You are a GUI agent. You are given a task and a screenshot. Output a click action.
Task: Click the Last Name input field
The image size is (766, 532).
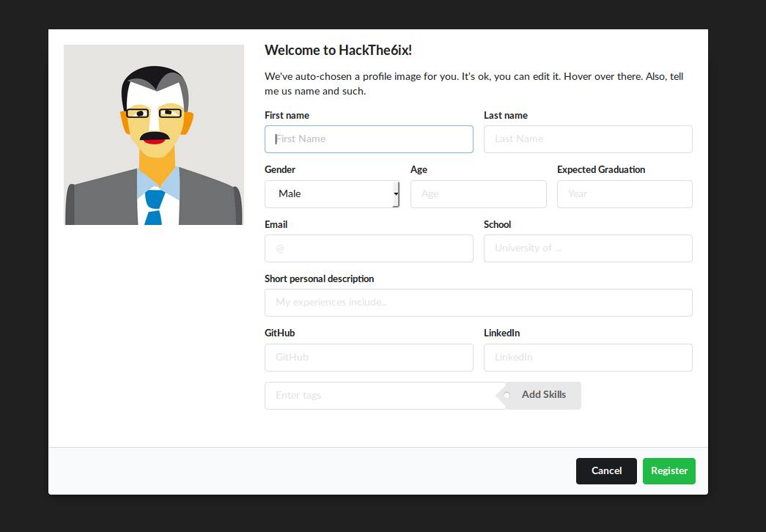(x=588, y=139)
